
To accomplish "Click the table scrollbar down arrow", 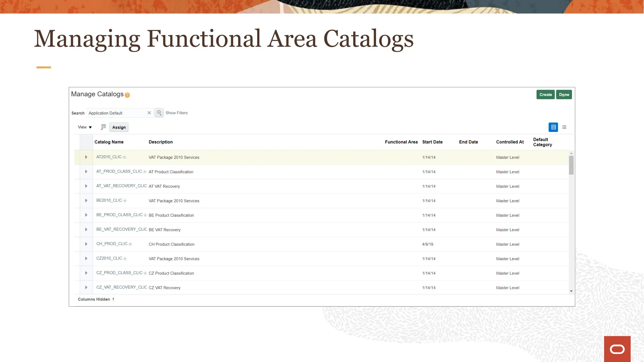I will click(x=571, y=291).
